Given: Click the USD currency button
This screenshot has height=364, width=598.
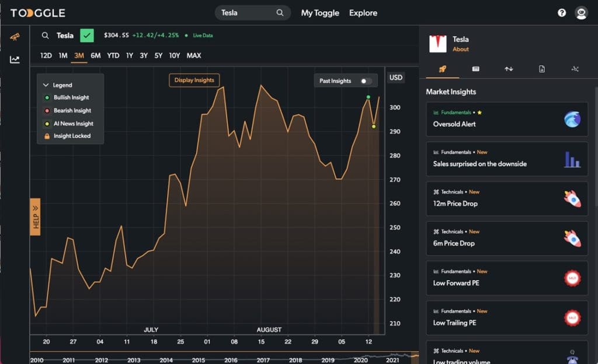Looking at the screenshot, I should pos(395,78).
